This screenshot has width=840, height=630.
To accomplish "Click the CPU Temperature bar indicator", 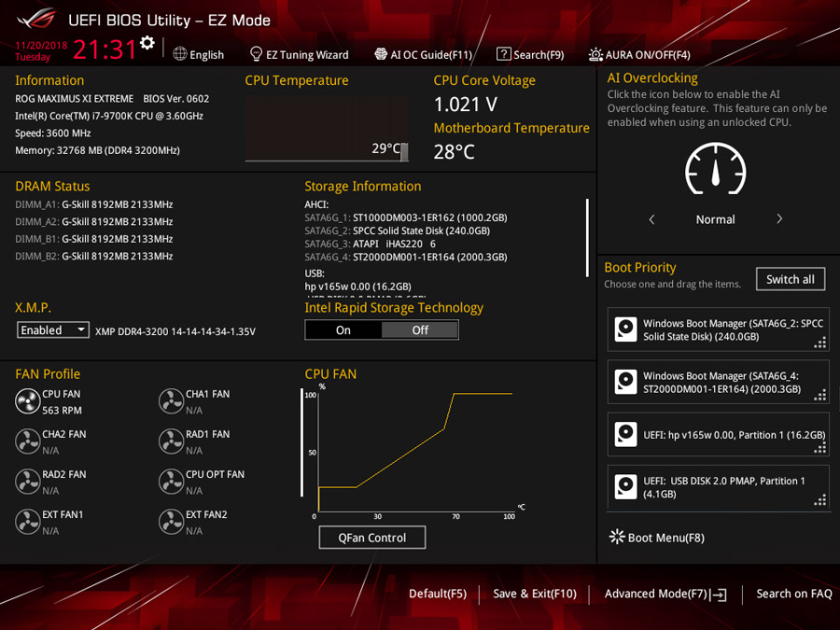I will tap(404, 152).
